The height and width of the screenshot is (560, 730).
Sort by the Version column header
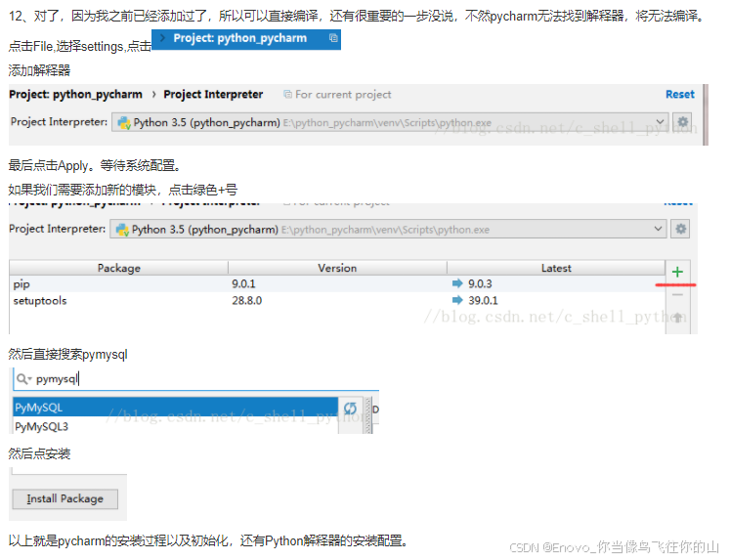tap(337, 268)
